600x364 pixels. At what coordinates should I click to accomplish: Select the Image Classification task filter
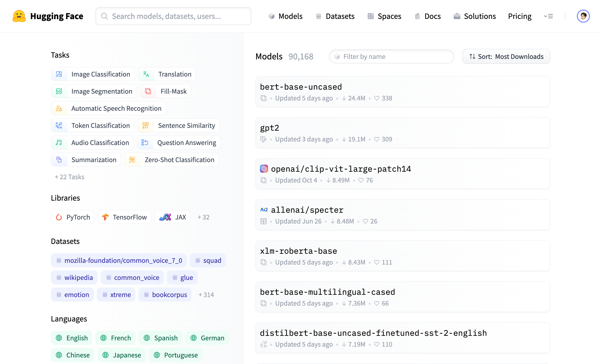pyautogui.click(x=93, y=74)
